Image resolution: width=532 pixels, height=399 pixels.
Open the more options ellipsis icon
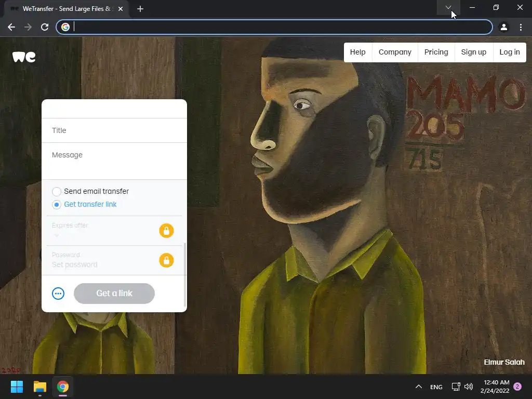[x=58, y=294]
